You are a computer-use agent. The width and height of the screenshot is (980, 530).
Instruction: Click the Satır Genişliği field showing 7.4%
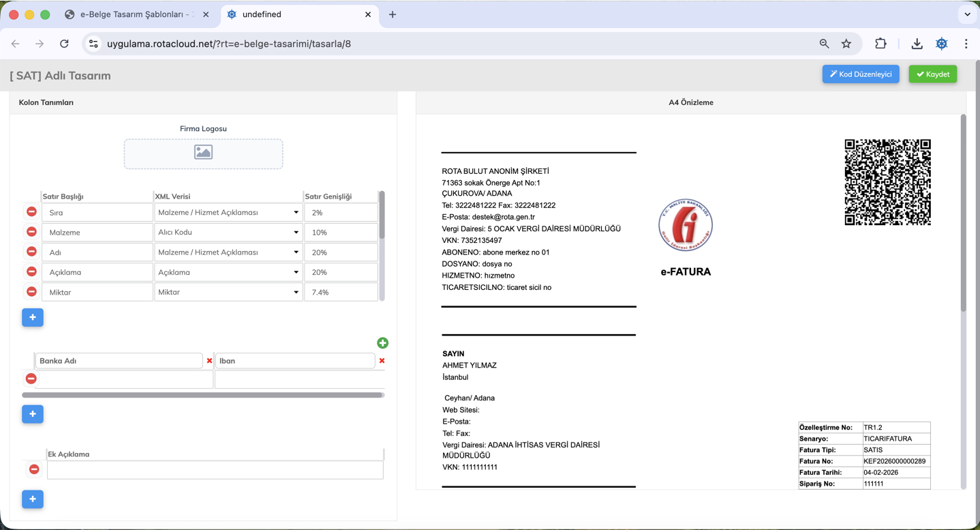[x=341, y=292]
